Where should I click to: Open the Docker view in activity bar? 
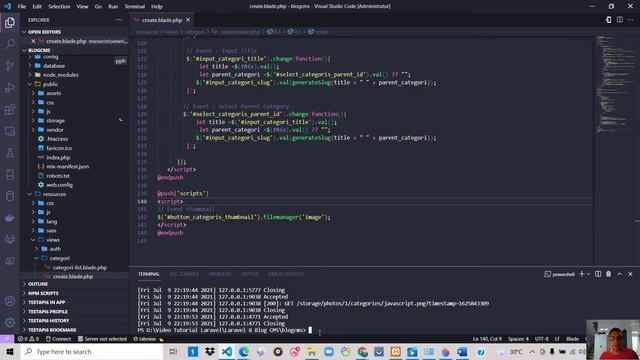pos(10,218)
